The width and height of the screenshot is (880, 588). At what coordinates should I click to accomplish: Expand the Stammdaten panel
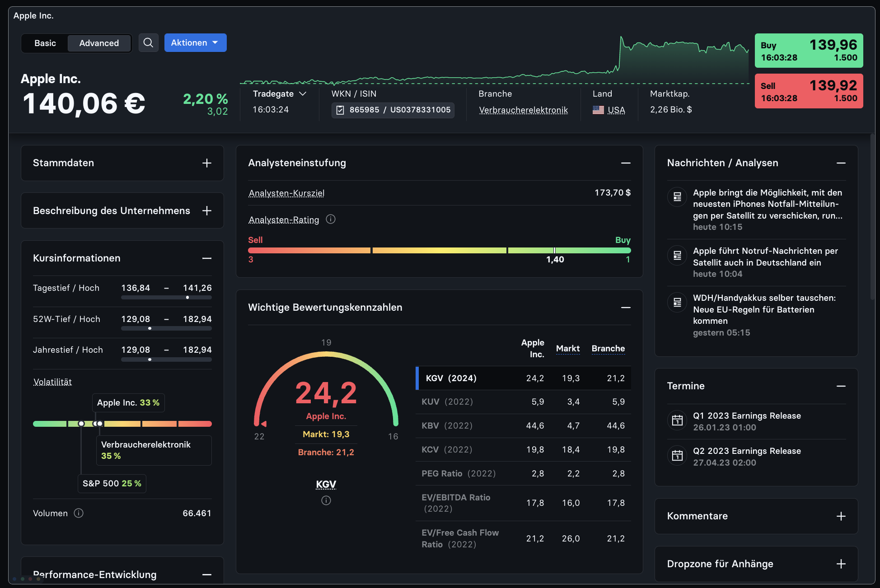click(207, 163)
